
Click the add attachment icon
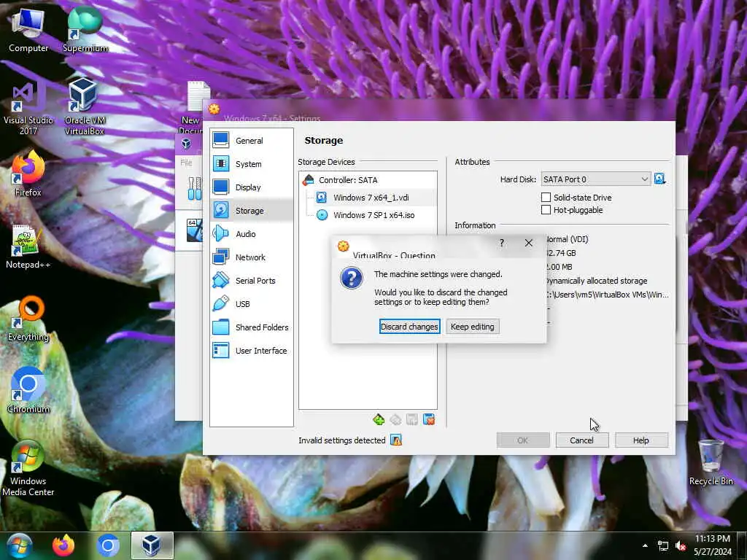(x=412, y=419)
